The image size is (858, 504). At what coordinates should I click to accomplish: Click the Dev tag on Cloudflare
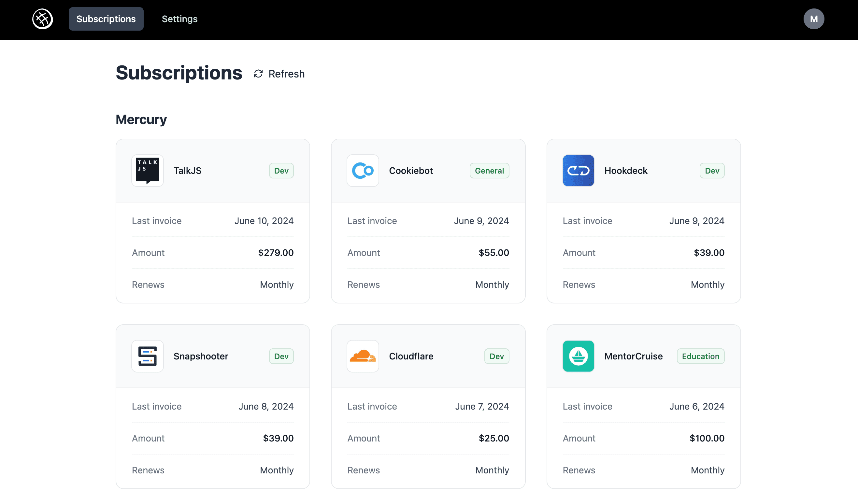[x=496, y=356]
